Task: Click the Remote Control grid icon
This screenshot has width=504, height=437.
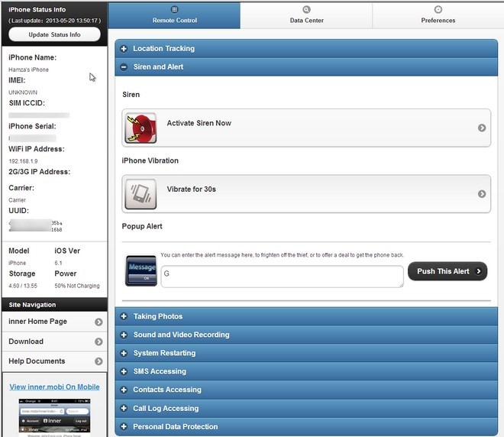Action: point(174,9)
